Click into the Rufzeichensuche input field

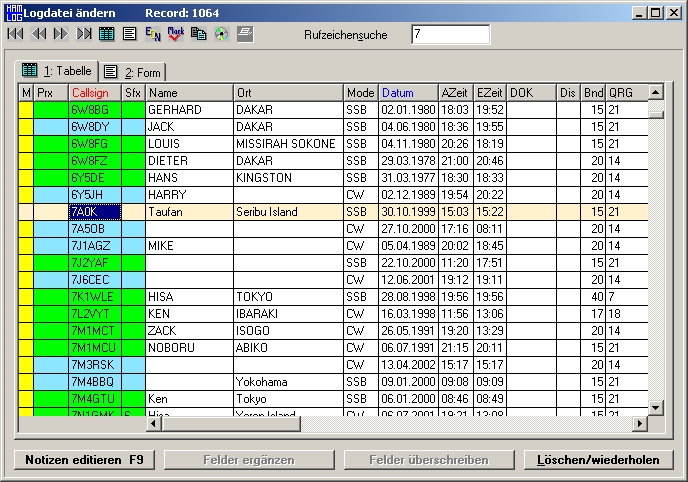click(450, 35)
